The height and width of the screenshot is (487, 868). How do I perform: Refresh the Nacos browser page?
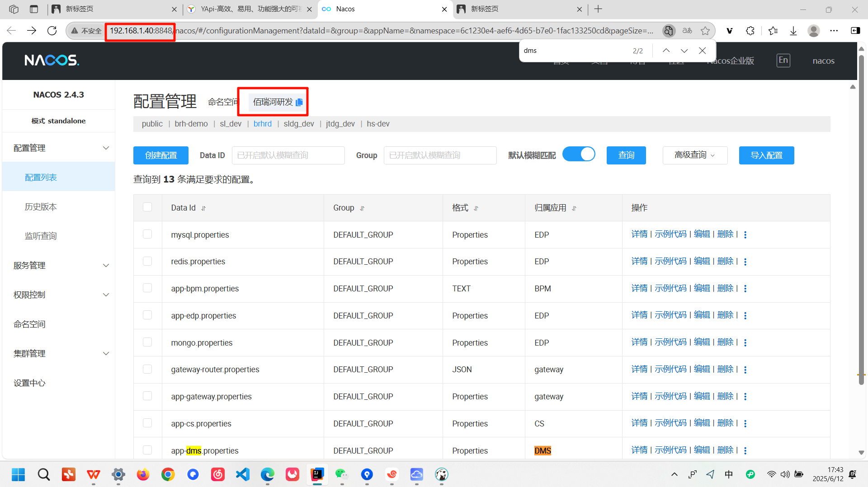tap(52, 31)
